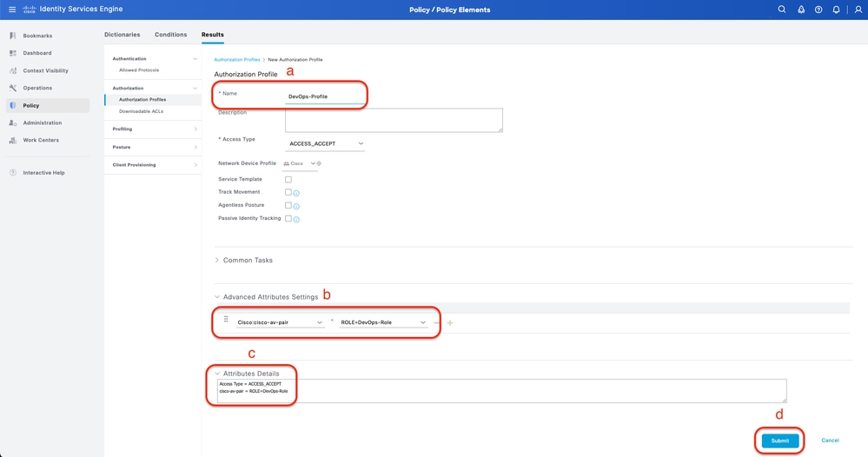Click the Policy shield icon
868x457 pixels.
click(13, 105)
